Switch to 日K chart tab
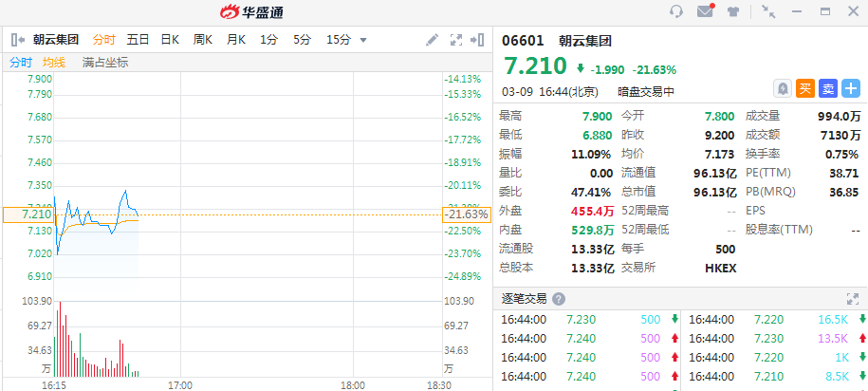 click(170, 40)
